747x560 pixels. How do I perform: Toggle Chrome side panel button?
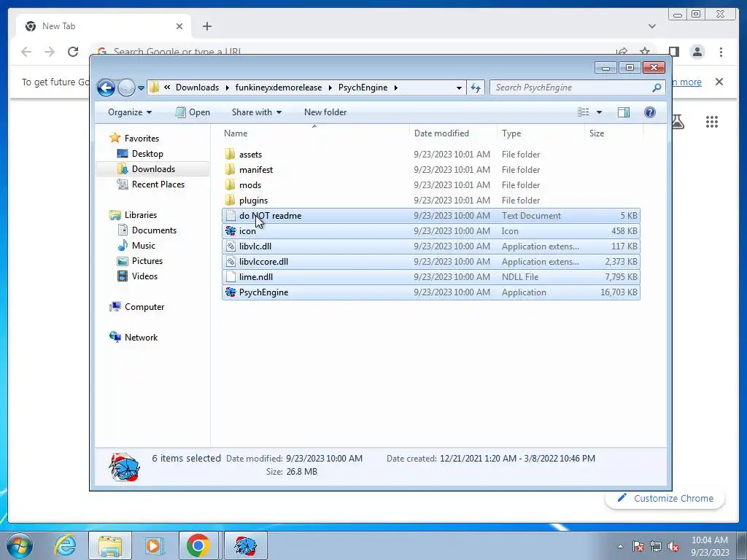(x=673, y=52)
